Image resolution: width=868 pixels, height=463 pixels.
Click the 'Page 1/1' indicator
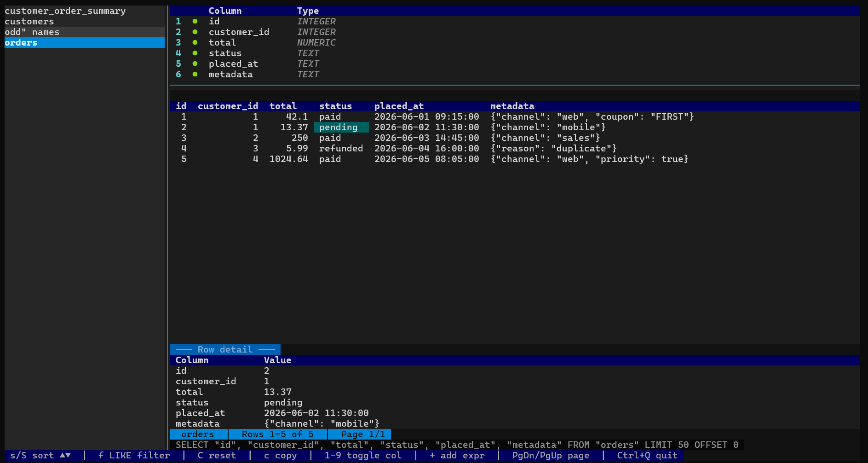pos(360,434)
